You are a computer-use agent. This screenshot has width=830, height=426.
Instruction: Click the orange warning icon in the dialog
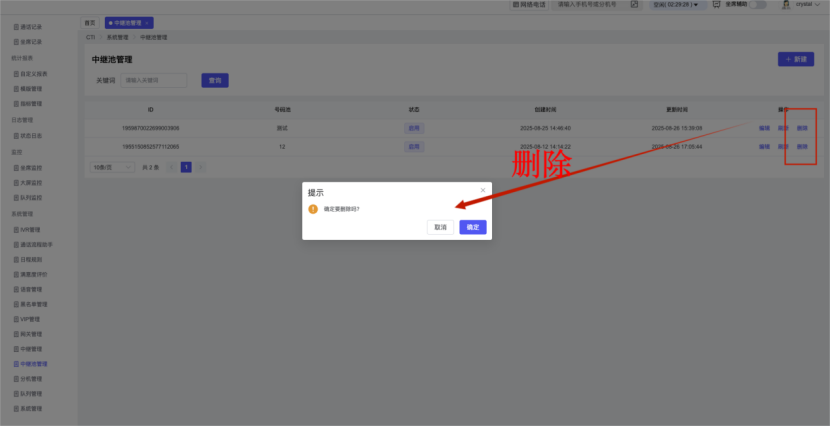[313, 209]
